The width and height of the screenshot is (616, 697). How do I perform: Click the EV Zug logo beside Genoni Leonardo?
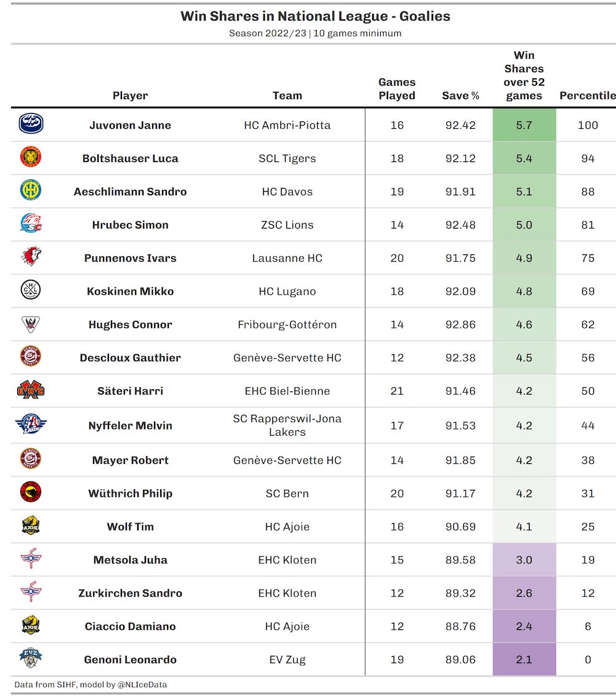click(x=31, y=659)
